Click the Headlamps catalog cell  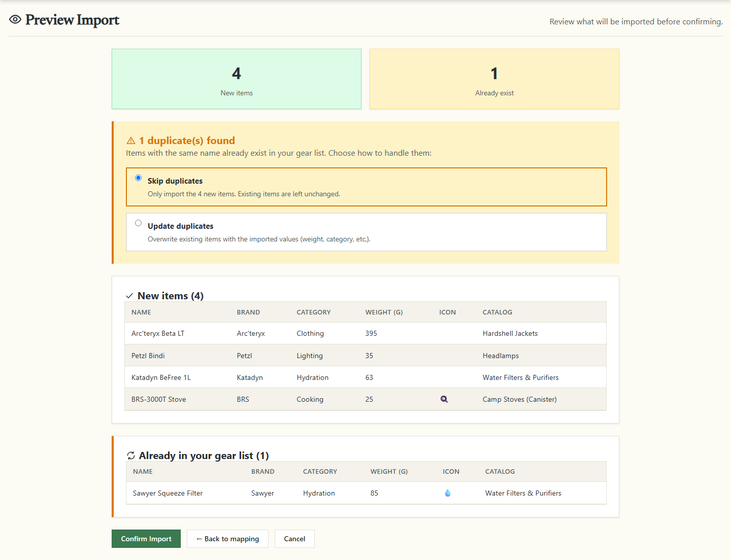click(x=501, y=356)
